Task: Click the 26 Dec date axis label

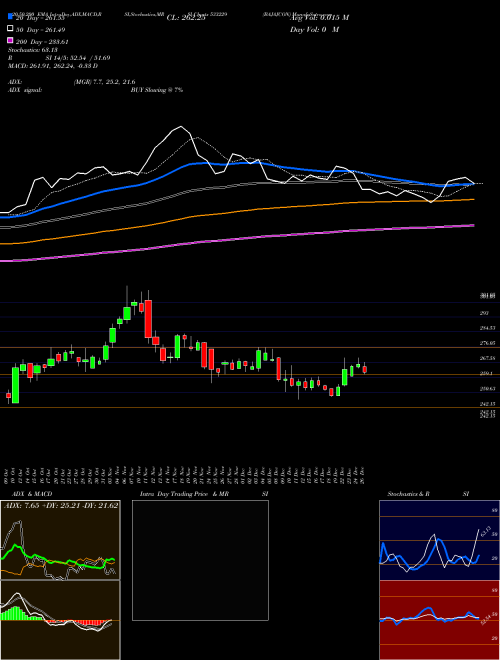Action: [363, 475]
